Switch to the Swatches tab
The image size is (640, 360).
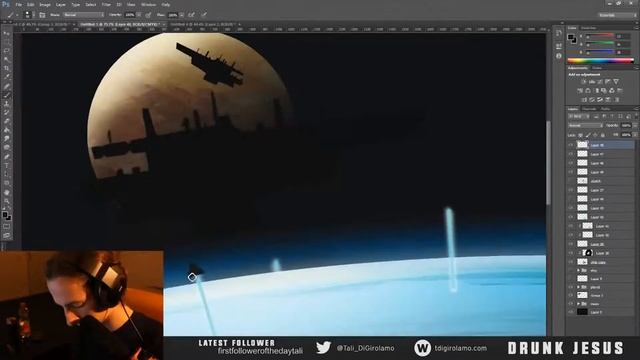(x=589, y=28)
